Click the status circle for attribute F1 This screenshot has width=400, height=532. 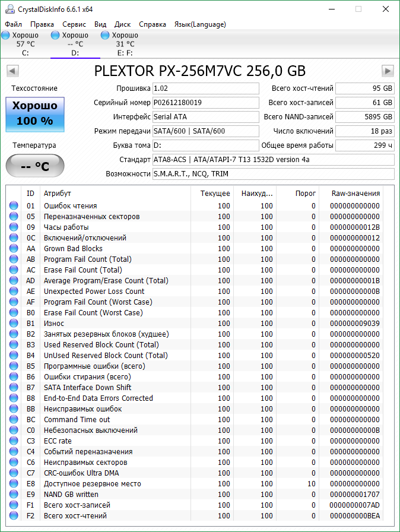[14, 505]
